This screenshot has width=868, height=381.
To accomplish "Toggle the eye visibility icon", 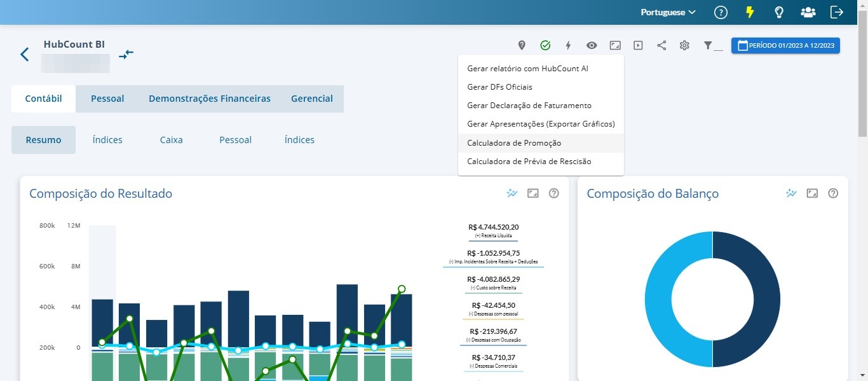I will click(592, 45).
